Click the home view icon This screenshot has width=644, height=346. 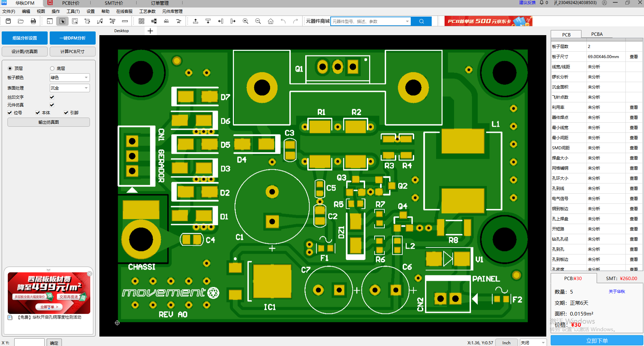tap(270, 21)
